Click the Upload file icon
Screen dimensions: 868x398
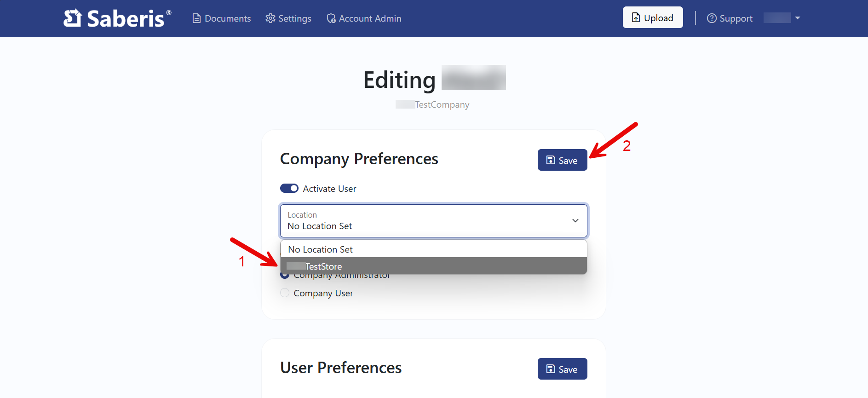coord(636,17)
